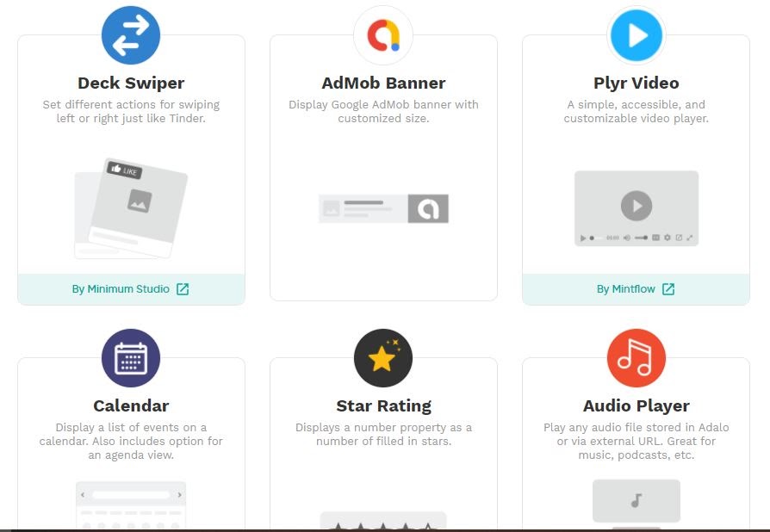This screenshot has width=770, height=532.
Task: Select the Star Rating heading
Action: pos(383,405)
